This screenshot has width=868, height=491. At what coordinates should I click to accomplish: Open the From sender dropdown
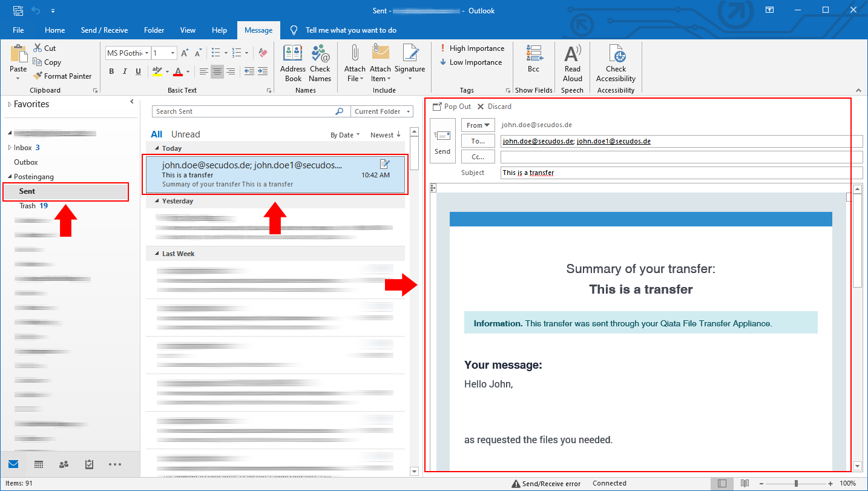pos(478,125)
